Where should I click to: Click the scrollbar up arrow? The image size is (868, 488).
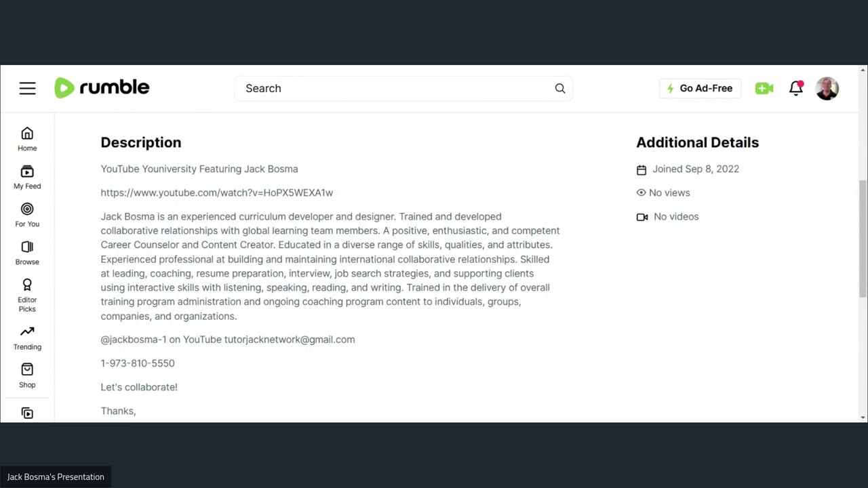863,70
